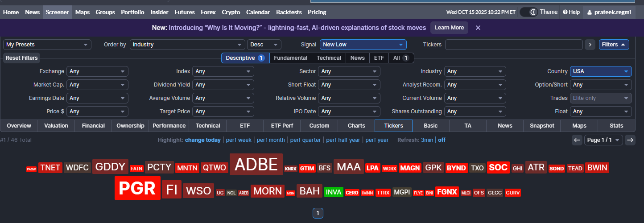The height and width of the screenshot is (223, 644).
Task: Open the Crypto item in top navigation
Action: (x=231, y=12)
